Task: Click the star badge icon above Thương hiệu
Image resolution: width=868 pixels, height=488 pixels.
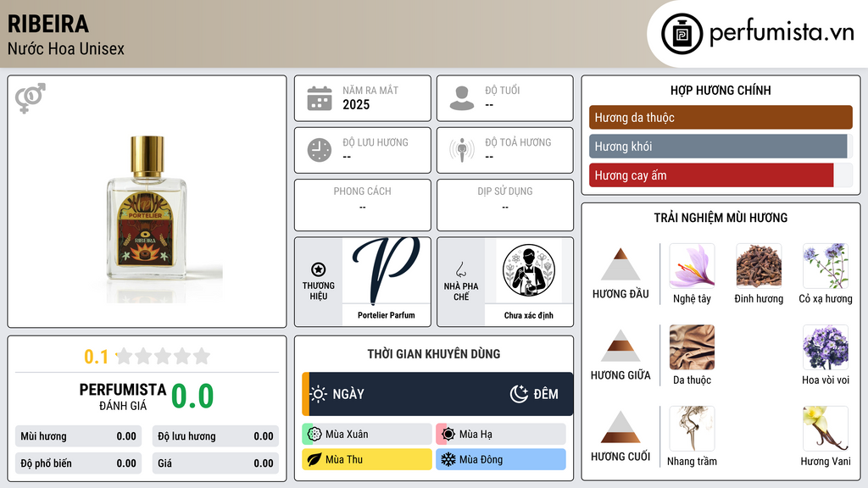Action: coord(319,269)
